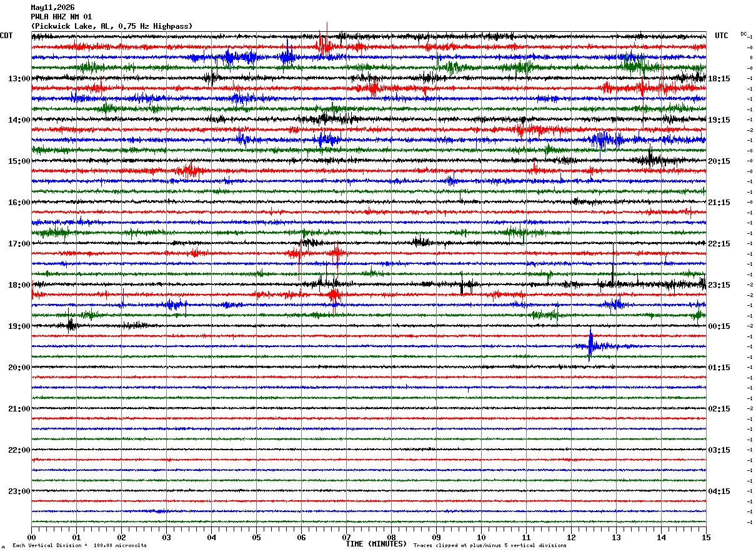Viewport: 756px width, 554px height.
Task: Click the traces clipped footnote
Action: (490, 545)
